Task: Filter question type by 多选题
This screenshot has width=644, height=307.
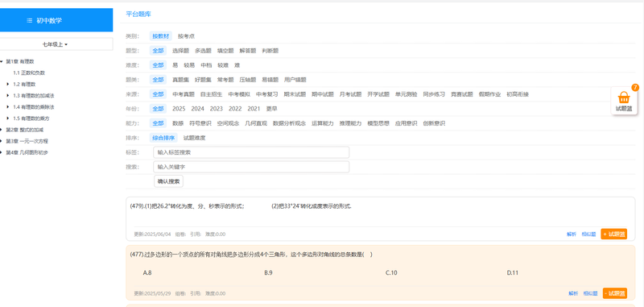Action: click(203, 51)
